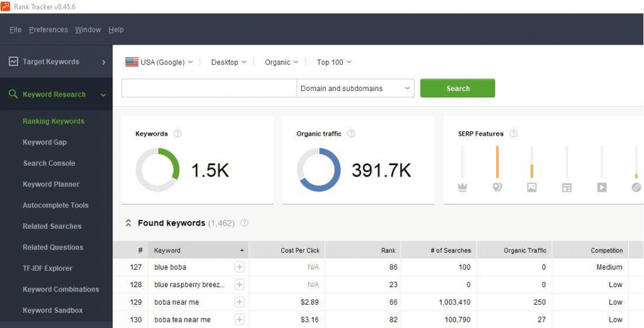Select Keyword Sandbox in sidebar
Screen dimensions: 644x328
point(53,310)
